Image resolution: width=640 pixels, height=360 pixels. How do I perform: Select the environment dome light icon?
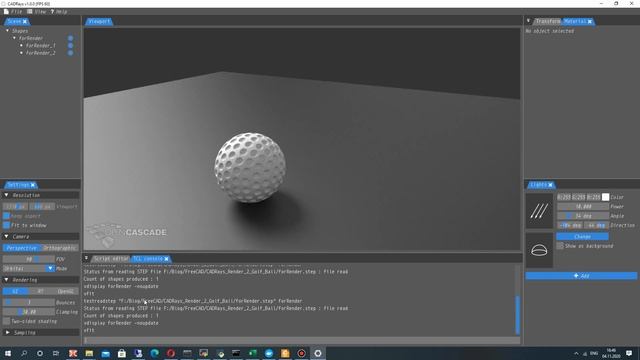[539, 250]
